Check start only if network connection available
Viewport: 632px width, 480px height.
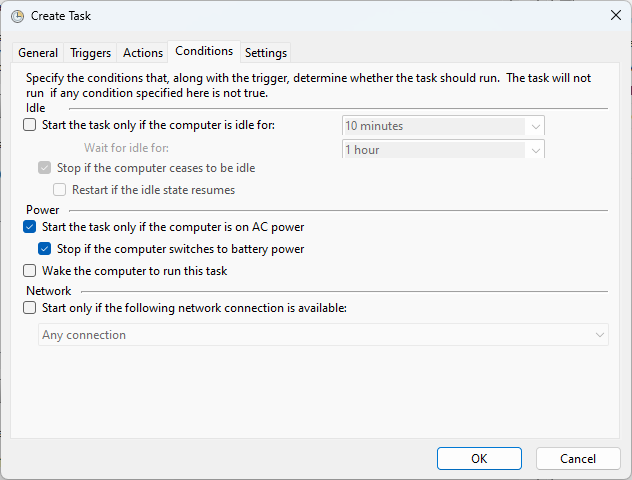(x=30, y=308)
